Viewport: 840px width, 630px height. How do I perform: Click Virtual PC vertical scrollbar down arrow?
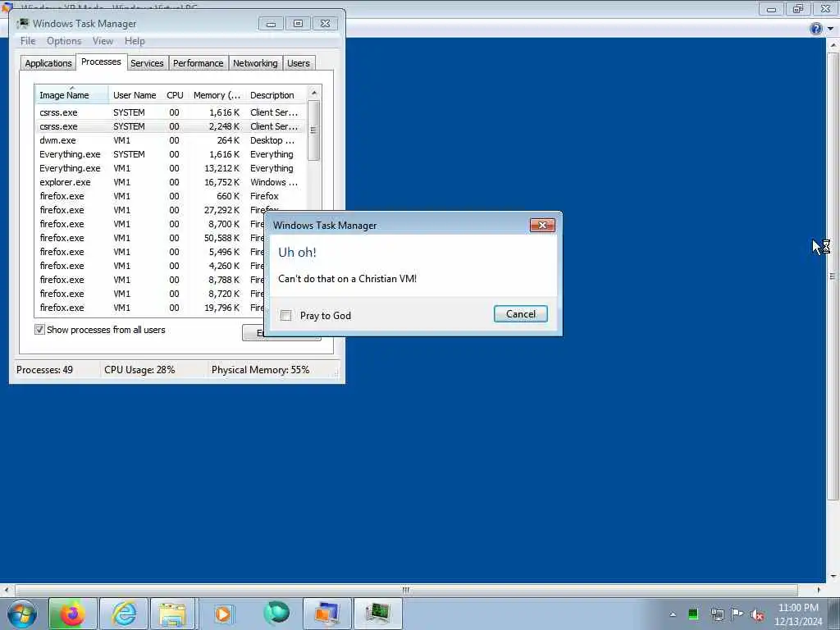(833, 577)
